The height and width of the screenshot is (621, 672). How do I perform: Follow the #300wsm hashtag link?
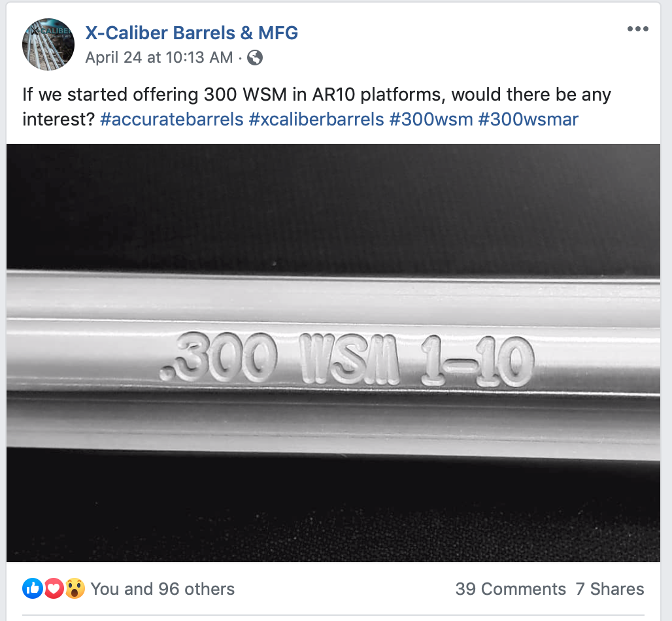pos(431,120)
